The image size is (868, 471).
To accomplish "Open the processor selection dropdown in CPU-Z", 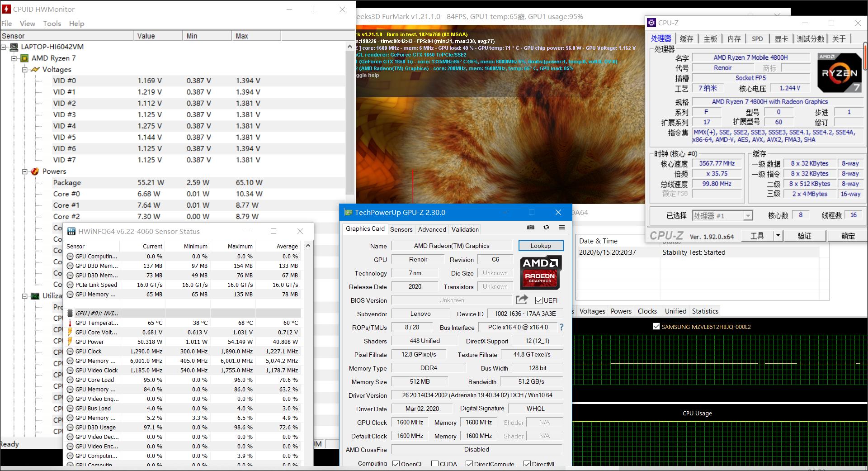I will (748, 216).
